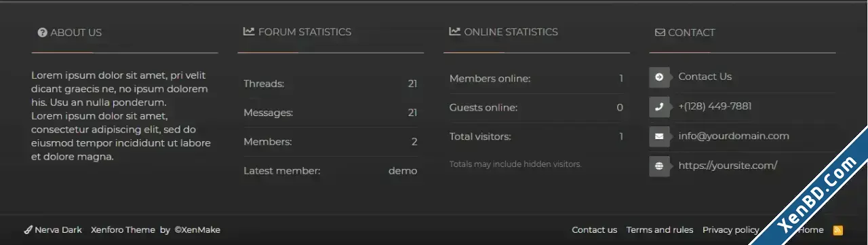Image resolution: width=868 pixels, height=245 pixels.
Task: Click the ©XenMake credit link
Action: (x=197, y=230)
